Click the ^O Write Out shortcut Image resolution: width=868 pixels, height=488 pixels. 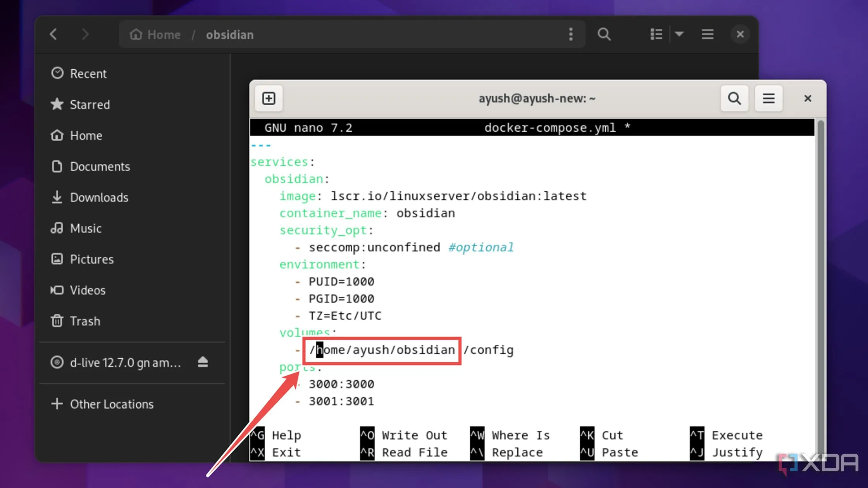(x=404, y=435)
